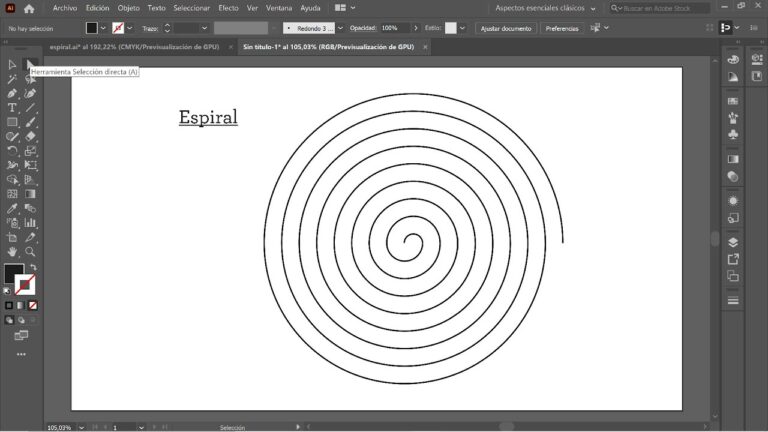Select the Eraser tool

pyautogui.click(x=30, y=137)
